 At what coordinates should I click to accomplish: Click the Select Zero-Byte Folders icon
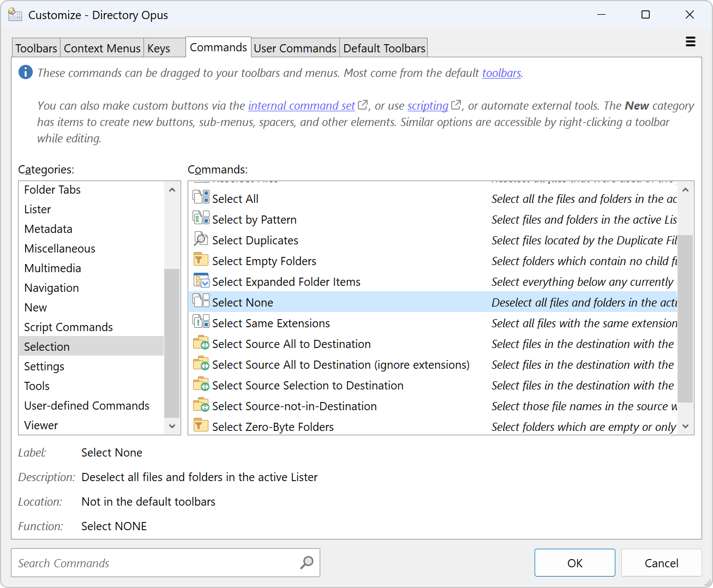[x=201, y=425]
